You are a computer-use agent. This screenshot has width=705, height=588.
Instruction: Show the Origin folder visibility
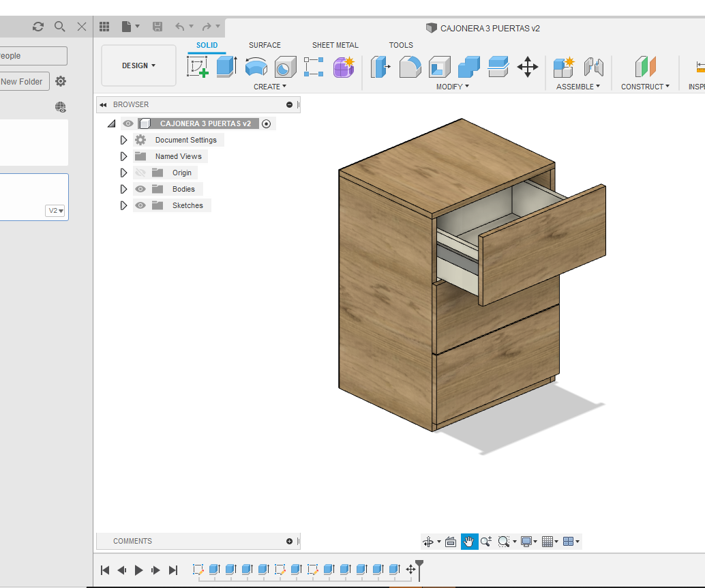pyautogui.click(x=140, y=173)
